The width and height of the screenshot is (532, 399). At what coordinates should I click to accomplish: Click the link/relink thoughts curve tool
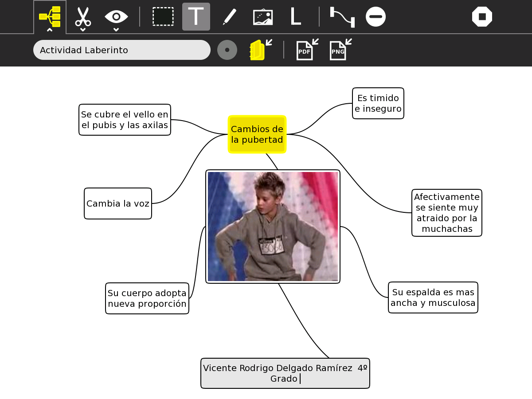click(342, 16)
